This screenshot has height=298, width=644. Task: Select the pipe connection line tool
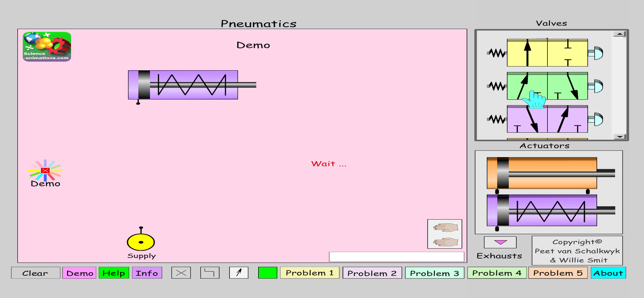[x=209, y=273]
